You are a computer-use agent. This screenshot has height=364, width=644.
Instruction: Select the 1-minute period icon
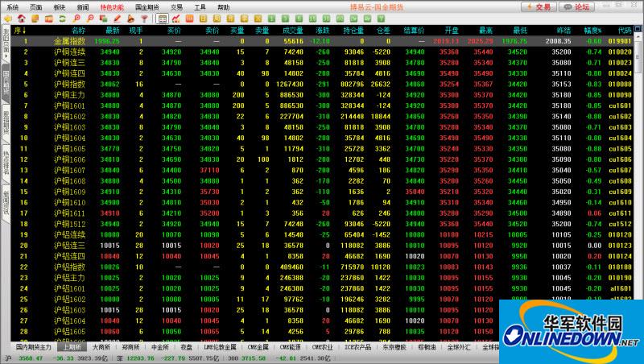click(271, 19)
